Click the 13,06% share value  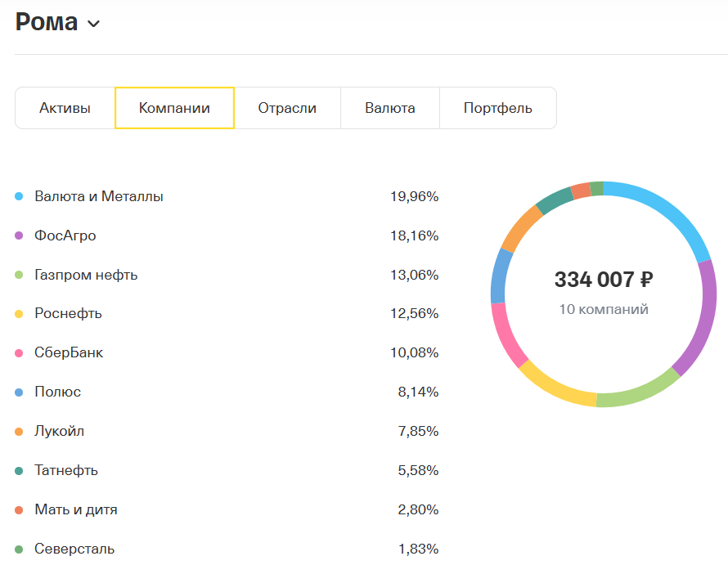(414, 275)
